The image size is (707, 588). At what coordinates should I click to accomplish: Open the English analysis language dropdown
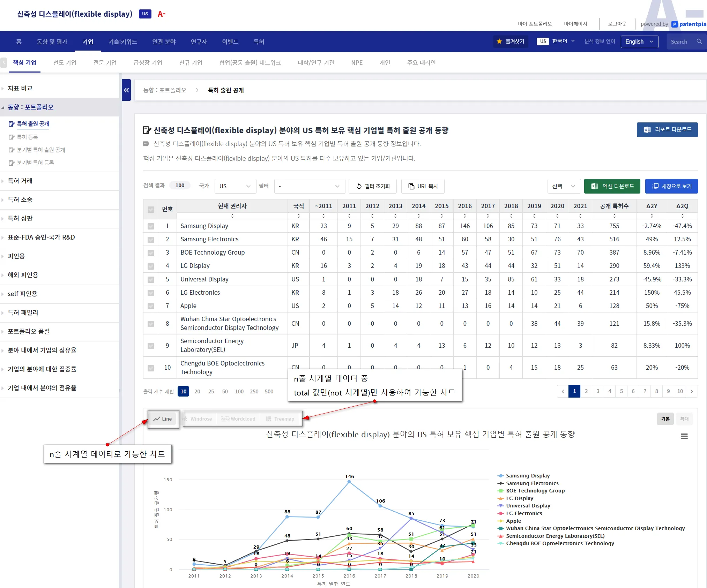(x=639, y=42)
